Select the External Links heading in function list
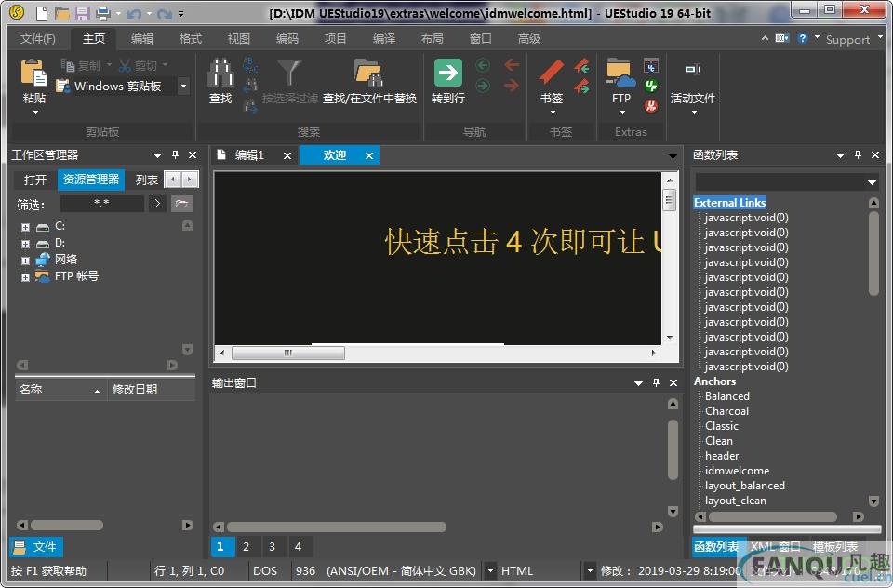893x588 pixels. [729, 202]
